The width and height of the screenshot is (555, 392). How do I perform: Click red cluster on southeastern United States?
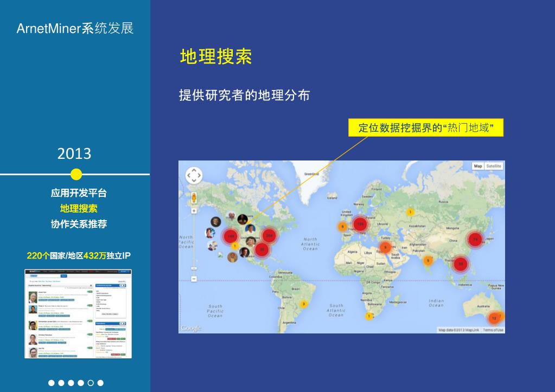pyautogui.click(x=262, y=249)
